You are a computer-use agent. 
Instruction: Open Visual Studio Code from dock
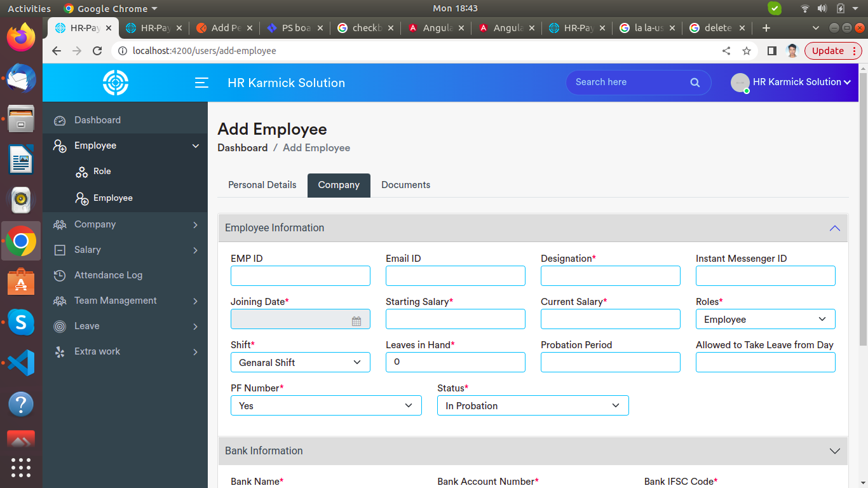[21, 363]
